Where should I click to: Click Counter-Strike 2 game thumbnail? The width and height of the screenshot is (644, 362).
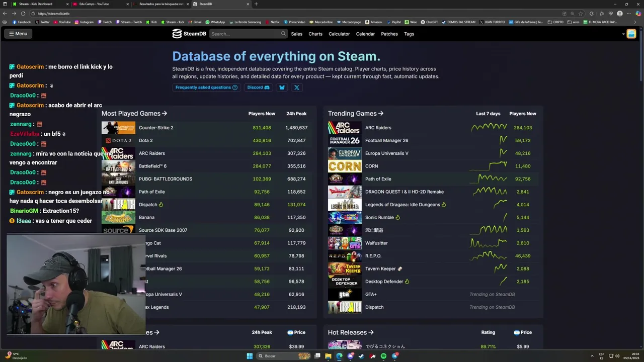pos(118,128)
